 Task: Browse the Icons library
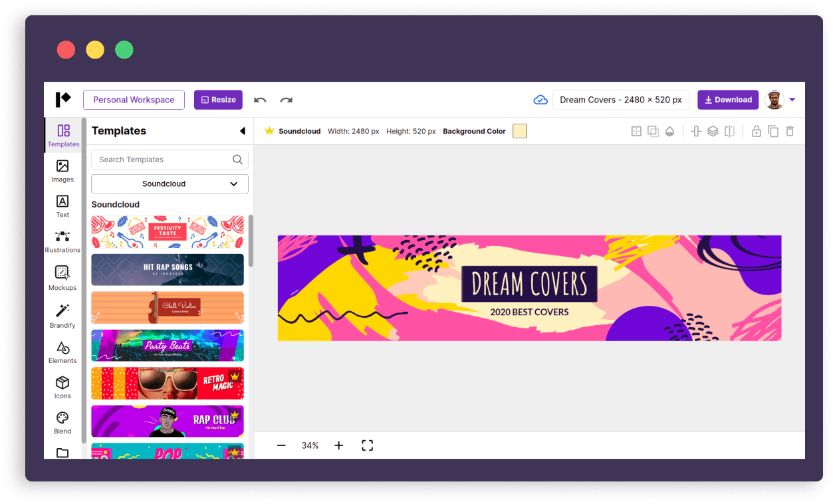(x=62, y=386)
